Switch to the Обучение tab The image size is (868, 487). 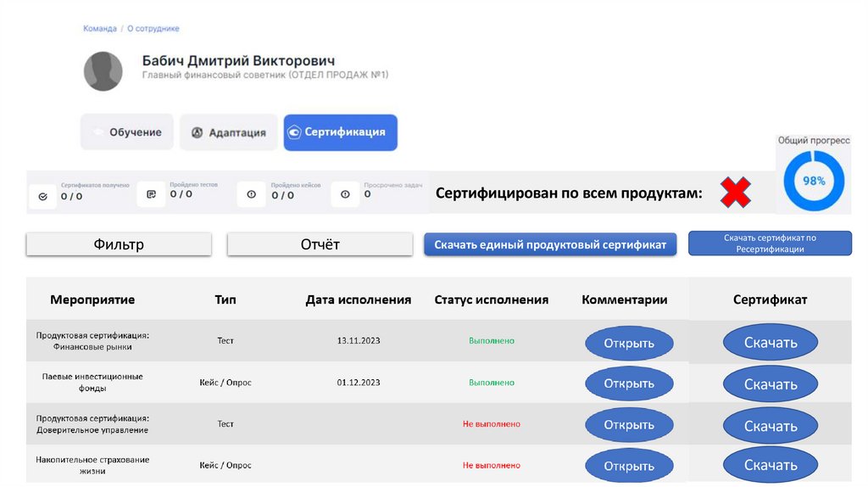click(x=127, y=132)
